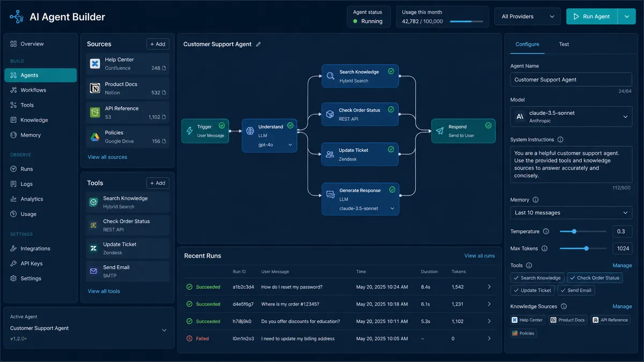Click the Add button in Sources panel
This screenshot has height=362, width=644.
pos(158,44)
